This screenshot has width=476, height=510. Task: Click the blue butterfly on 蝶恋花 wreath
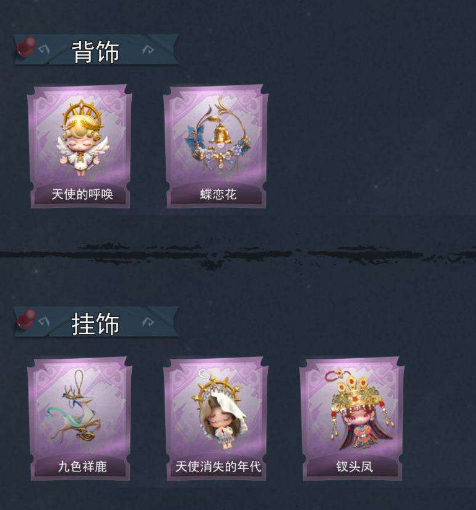click(194, 138)
